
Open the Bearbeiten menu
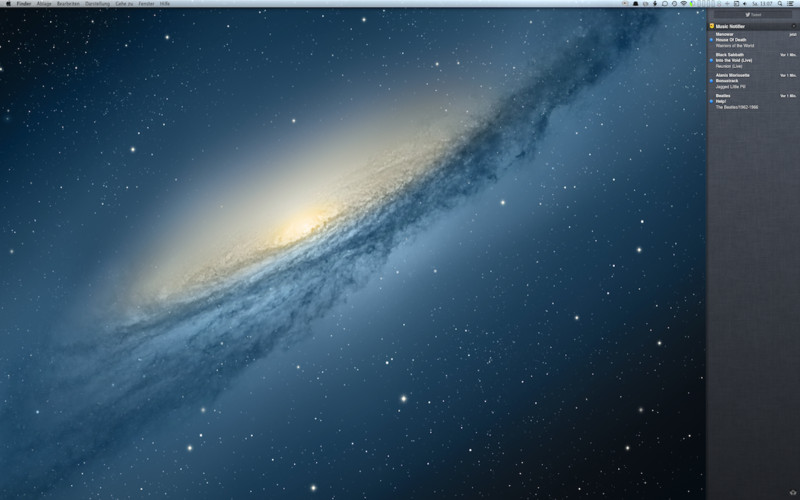[68, 4]
